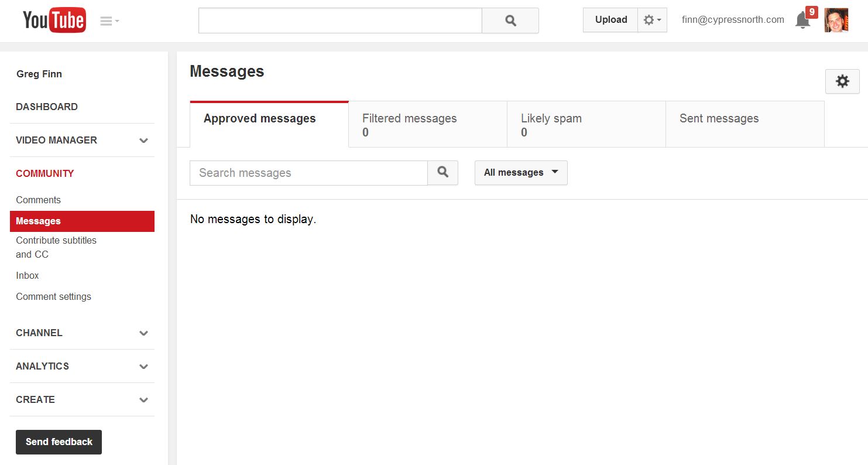Expand the Create section chevron
This screenshot has height=465, width=868.
[x=143, y=400]
